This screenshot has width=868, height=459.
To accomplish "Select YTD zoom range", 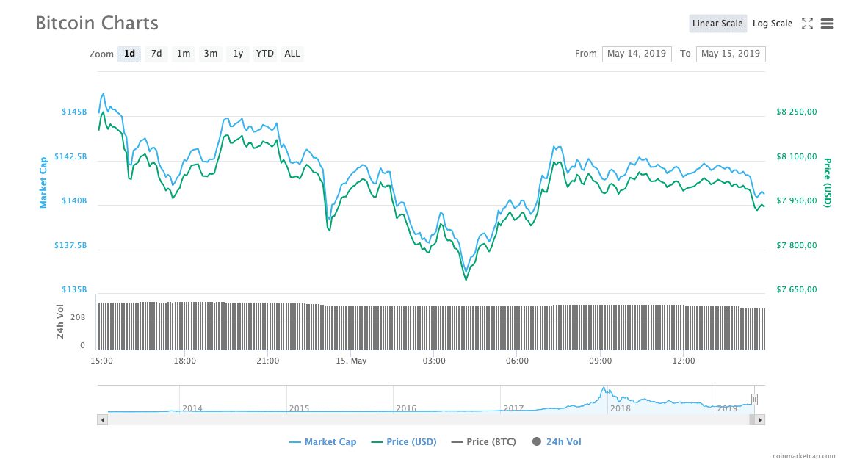I will coord(264,54).
